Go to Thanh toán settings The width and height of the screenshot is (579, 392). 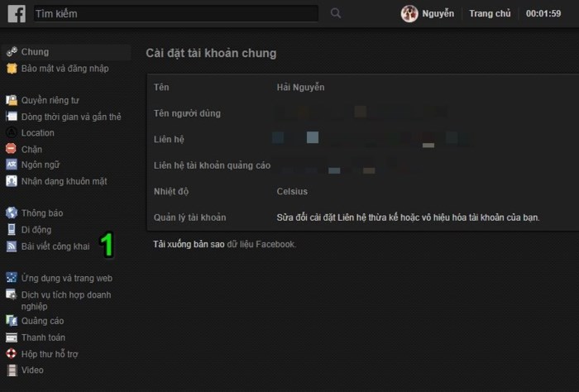click(43, 337)
